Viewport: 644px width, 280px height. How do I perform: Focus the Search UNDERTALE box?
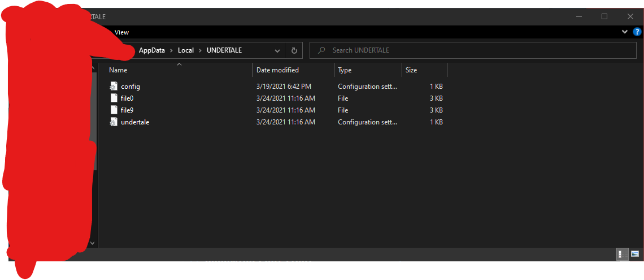pyautogui.click(x=473, y=50)
